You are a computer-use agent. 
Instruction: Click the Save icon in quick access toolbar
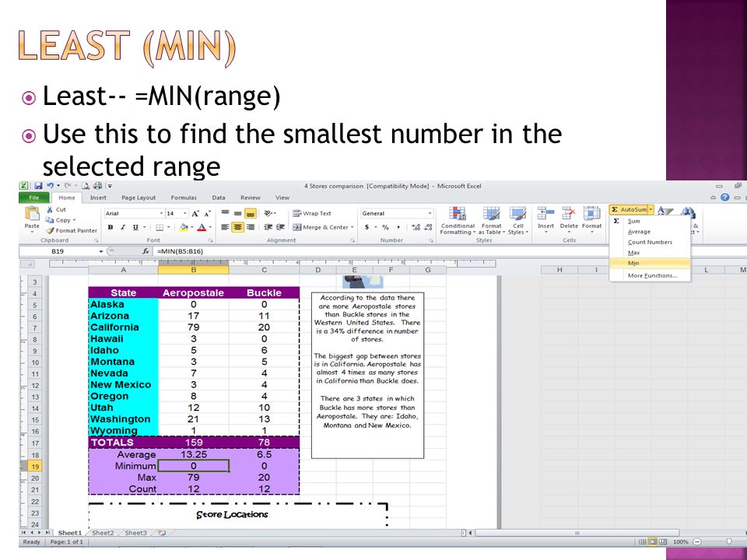[x=38, y=186]
